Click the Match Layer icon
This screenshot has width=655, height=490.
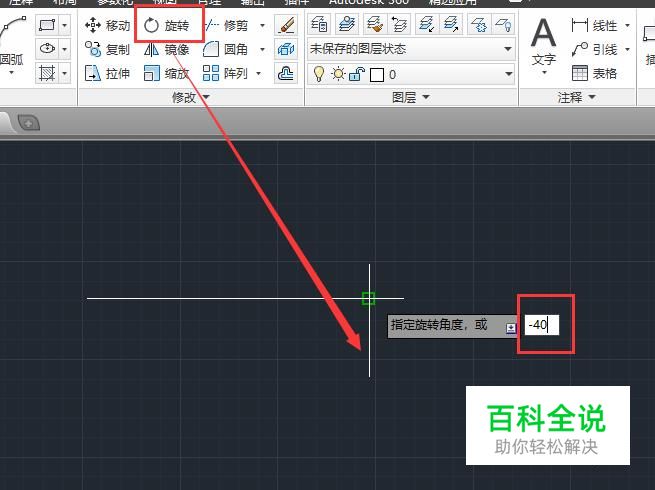pos(375,25)
